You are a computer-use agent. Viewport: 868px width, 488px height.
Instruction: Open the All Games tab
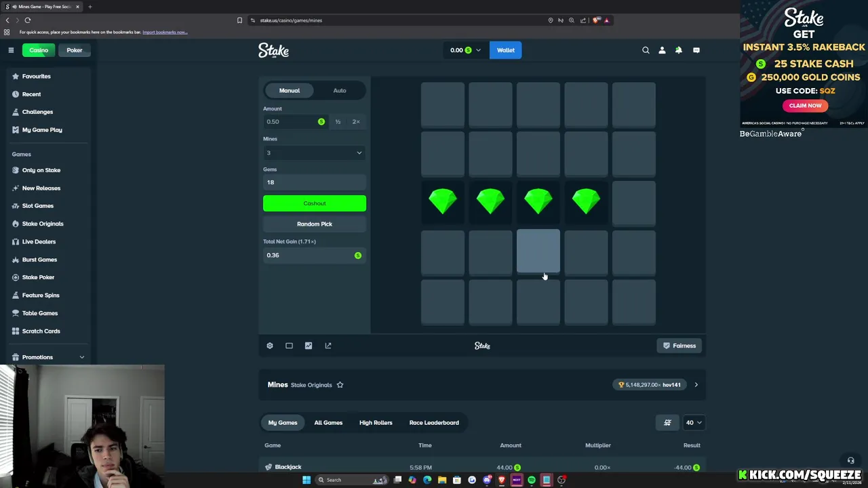328,422
